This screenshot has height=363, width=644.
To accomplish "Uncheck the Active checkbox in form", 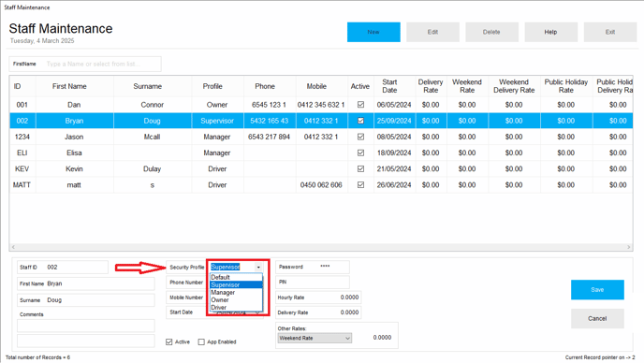I will [x=169, y=342].
